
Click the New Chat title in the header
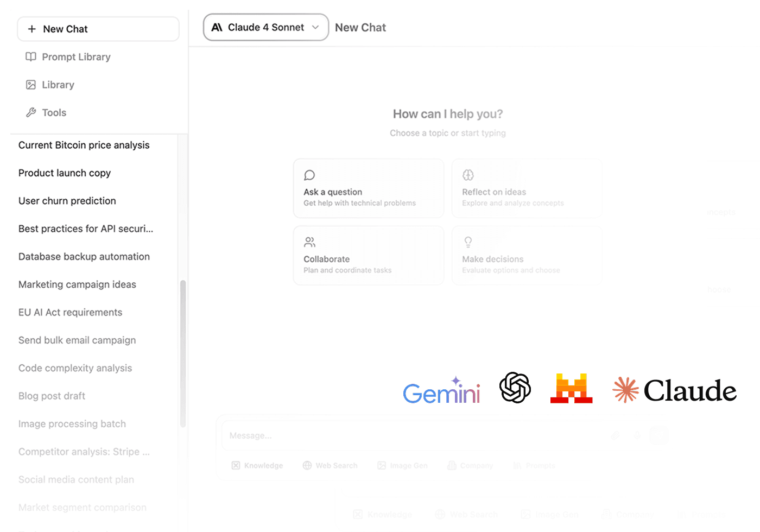[360, 27]
